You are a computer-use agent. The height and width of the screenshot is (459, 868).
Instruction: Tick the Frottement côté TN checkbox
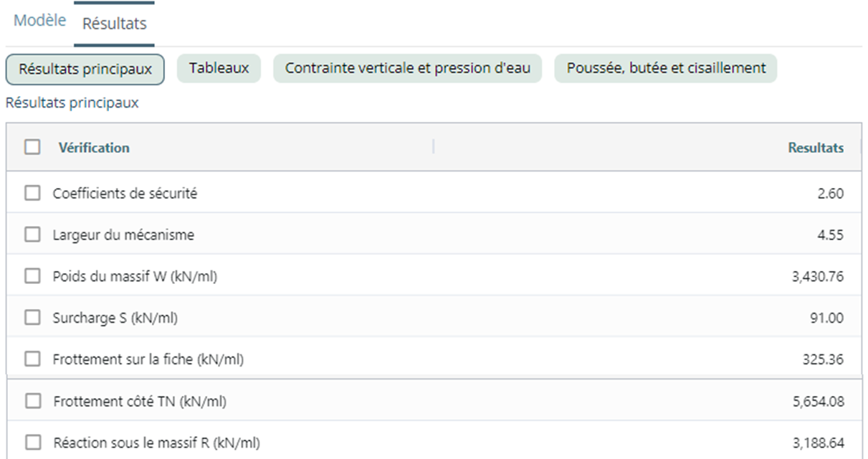pos(33,402)
